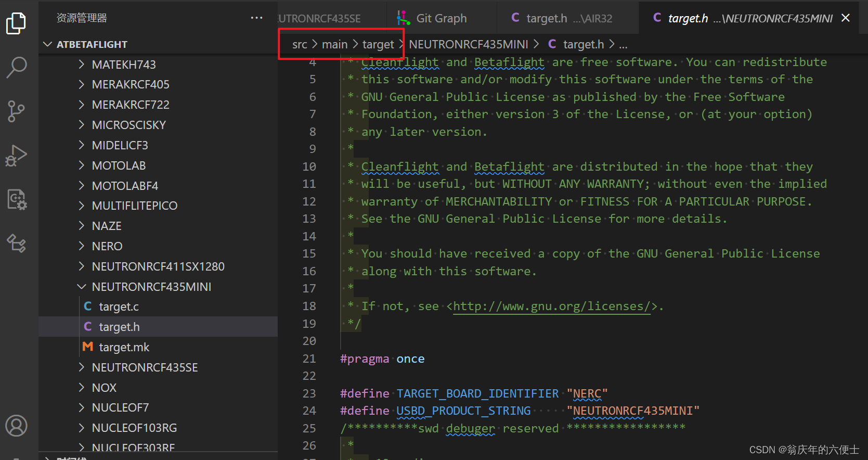This screenshot has height=460, width=868.
Task: Open the Run and Debug icon
Action: [16, 155]
